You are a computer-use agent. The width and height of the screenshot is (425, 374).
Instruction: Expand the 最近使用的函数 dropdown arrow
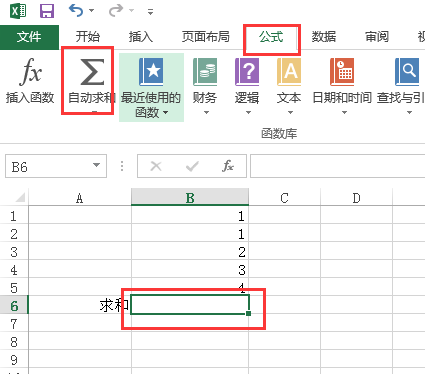166,113
